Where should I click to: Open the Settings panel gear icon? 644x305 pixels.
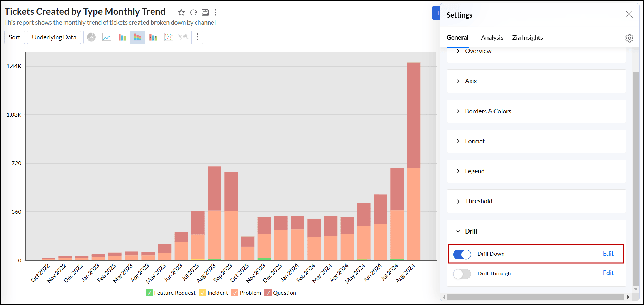point(629,38)
